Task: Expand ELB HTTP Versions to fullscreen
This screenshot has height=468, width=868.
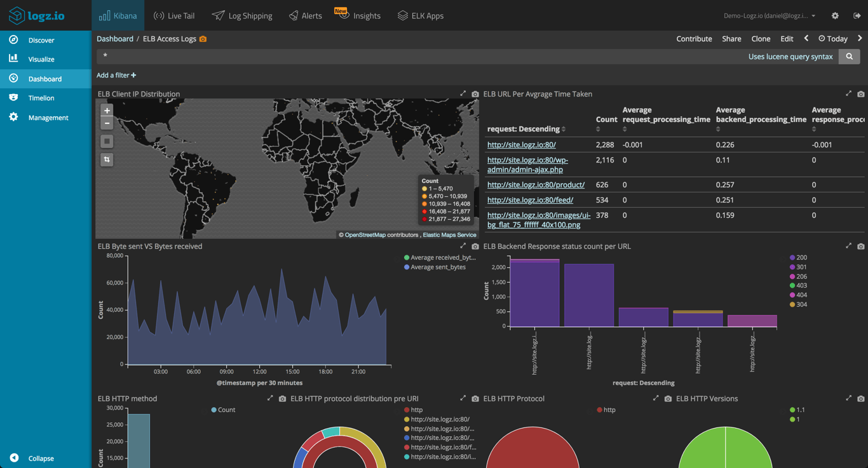Action: (848, 398)
